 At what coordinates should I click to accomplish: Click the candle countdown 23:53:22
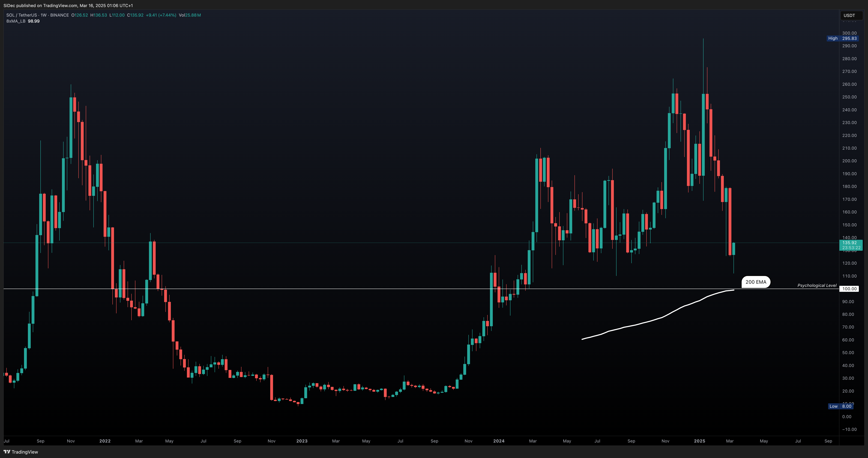coord(851,248)
